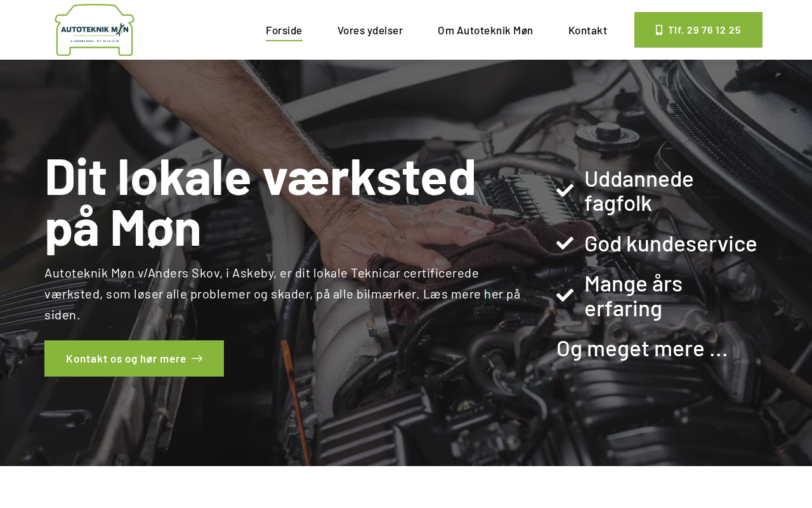Open the Vores ydelser menu item

[370, 30]
